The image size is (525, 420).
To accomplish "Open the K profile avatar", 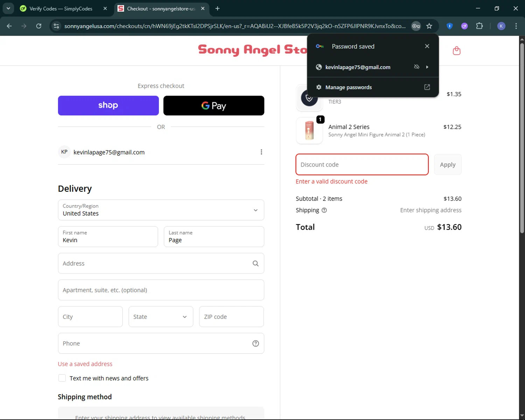I will point(501,26).
